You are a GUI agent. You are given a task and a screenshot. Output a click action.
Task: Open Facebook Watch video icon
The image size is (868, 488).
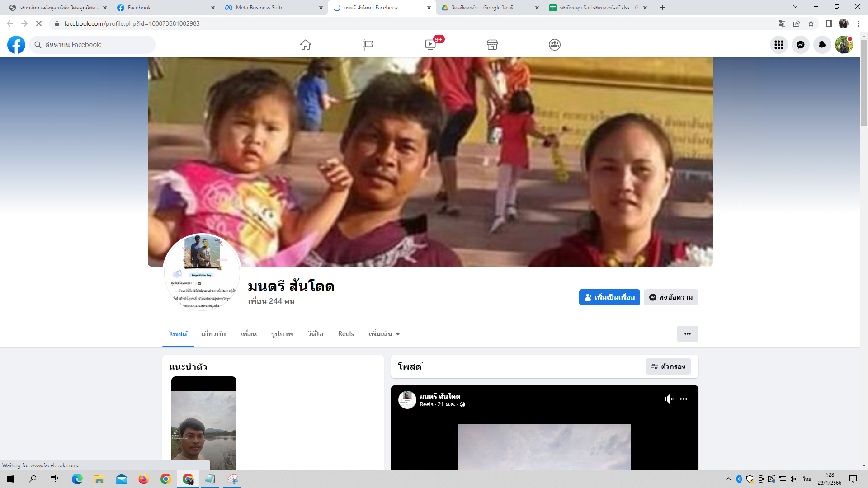click(x=430, y=45)
